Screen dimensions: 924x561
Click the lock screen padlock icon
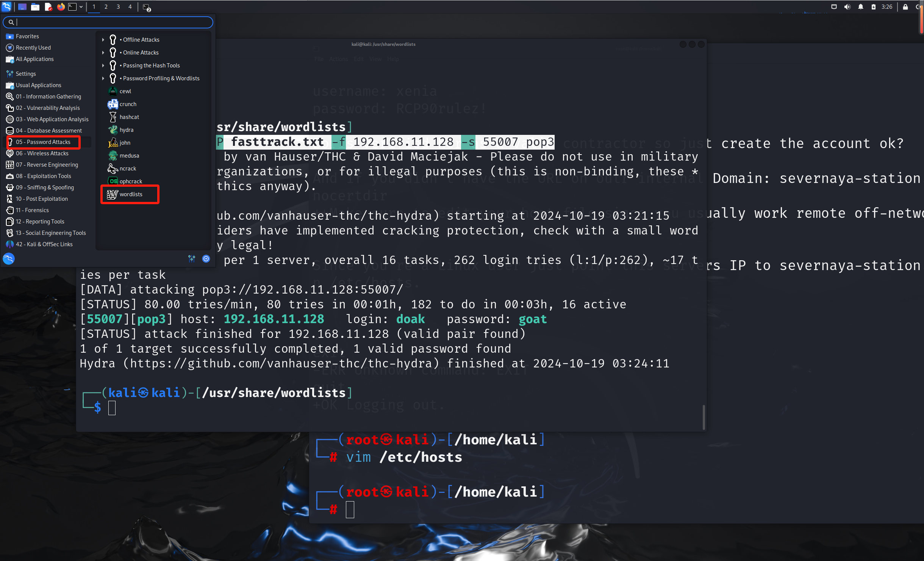tap(905, 7)
